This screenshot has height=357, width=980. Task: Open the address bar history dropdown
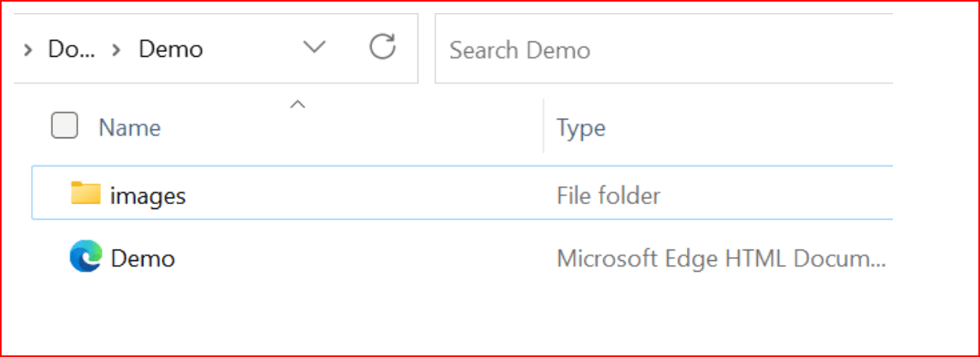314,49
